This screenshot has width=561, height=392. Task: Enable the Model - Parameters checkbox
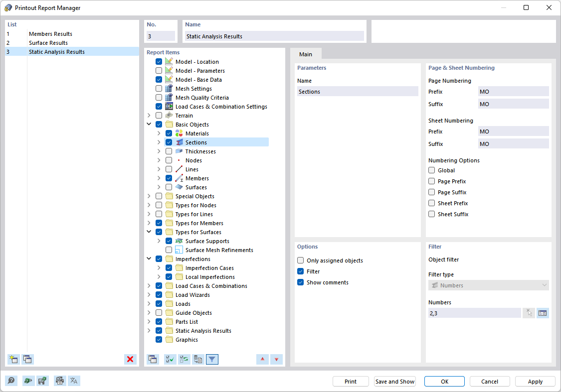point(159,70)
